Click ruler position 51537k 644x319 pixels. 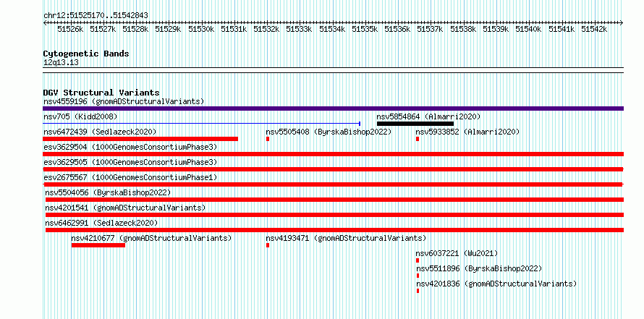431,29
